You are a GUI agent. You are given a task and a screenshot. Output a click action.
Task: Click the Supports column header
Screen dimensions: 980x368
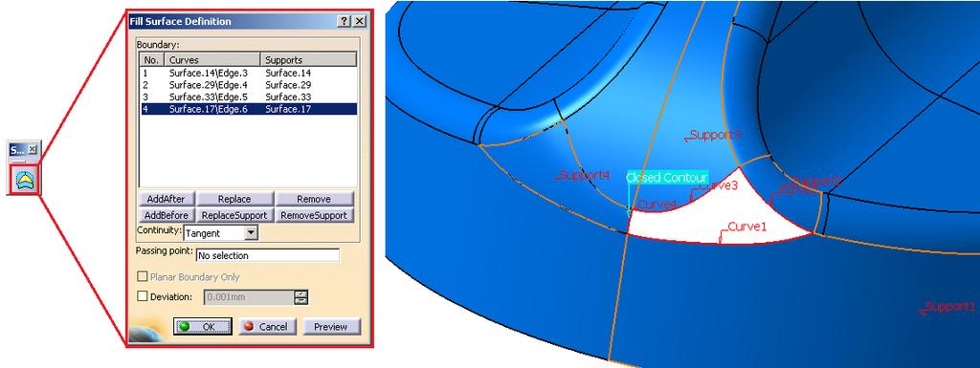pos(308,60)
